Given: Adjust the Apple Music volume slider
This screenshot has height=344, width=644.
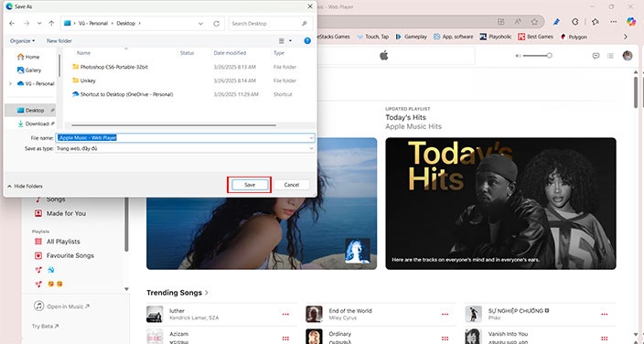Looking at the screenshot, I should (537, 56).
